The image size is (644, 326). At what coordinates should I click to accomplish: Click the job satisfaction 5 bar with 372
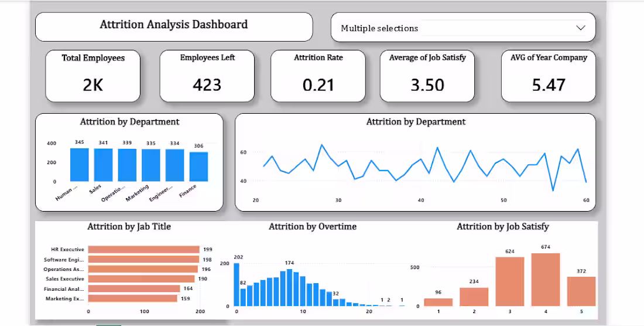point(581,291)
